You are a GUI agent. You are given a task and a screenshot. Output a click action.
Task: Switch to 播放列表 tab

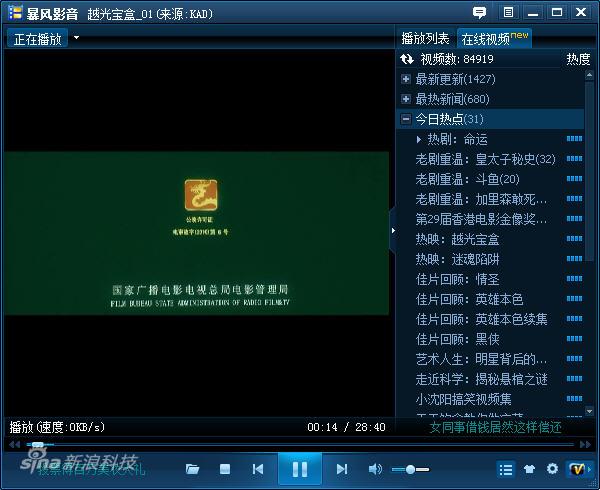point(425,39)
